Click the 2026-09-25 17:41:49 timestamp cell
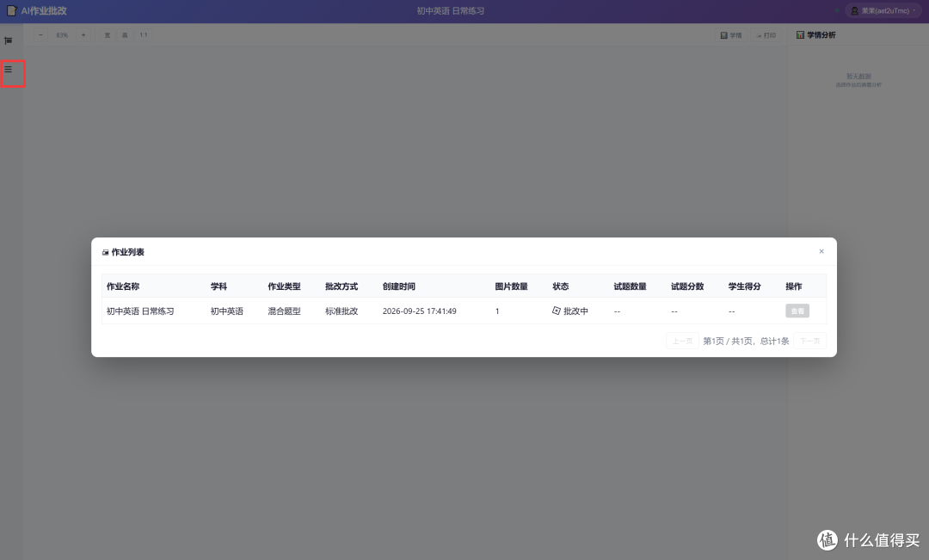This screenshot has width=929, height=560. (x=420, y=311)
